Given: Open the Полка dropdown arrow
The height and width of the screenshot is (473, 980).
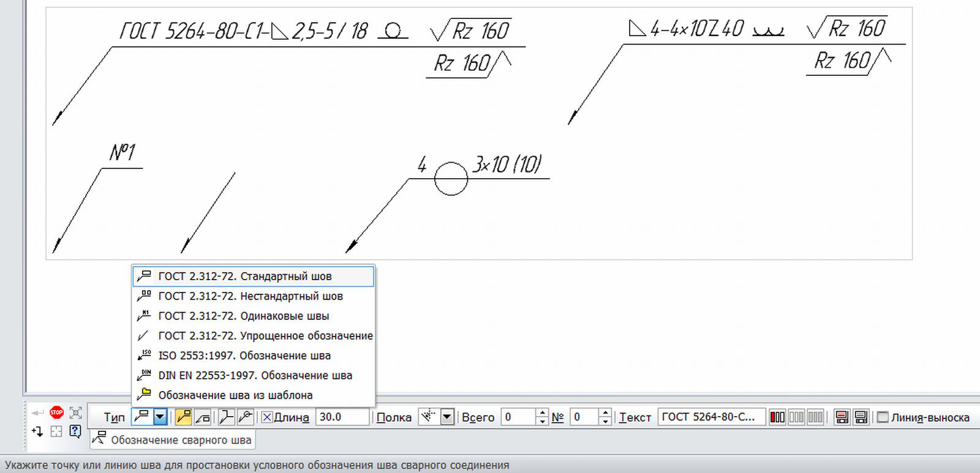Looking at the screenshot, I should pos(447,417).
